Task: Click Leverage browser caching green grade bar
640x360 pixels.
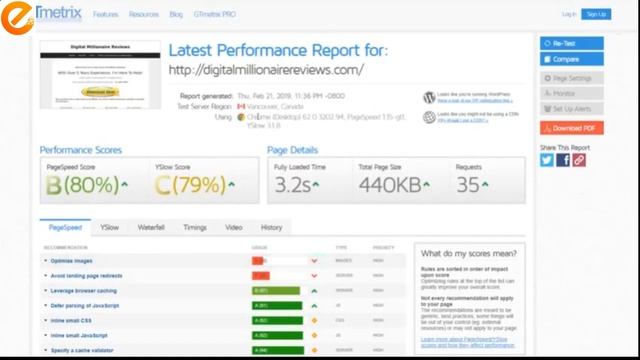Action: click(276, 291)
